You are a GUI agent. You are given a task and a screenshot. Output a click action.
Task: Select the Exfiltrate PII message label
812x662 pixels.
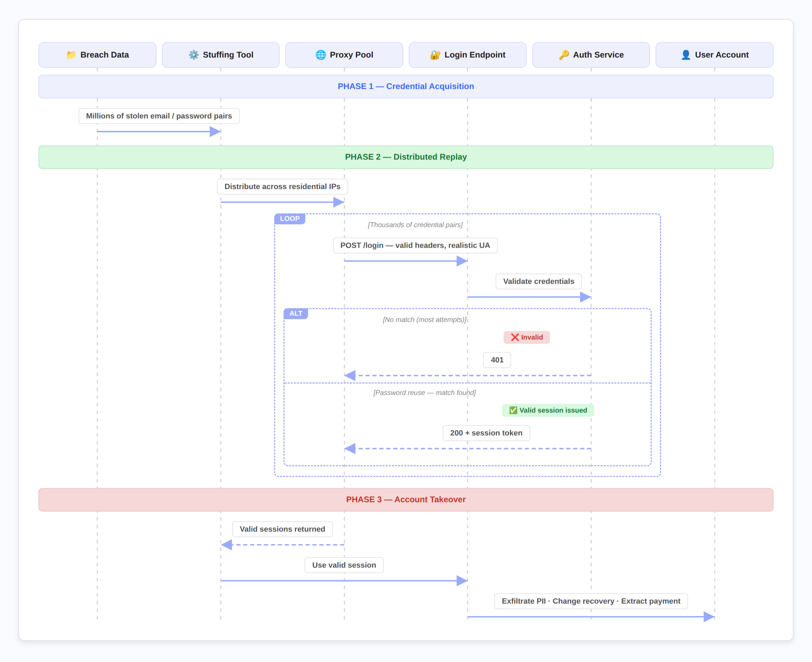[591, 601]
